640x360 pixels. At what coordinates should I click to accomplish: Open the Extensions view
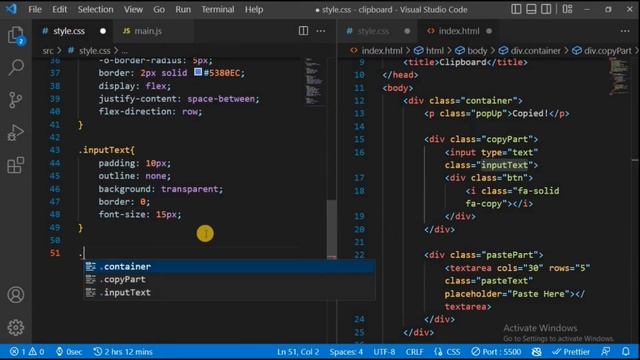tap(16, 165)
